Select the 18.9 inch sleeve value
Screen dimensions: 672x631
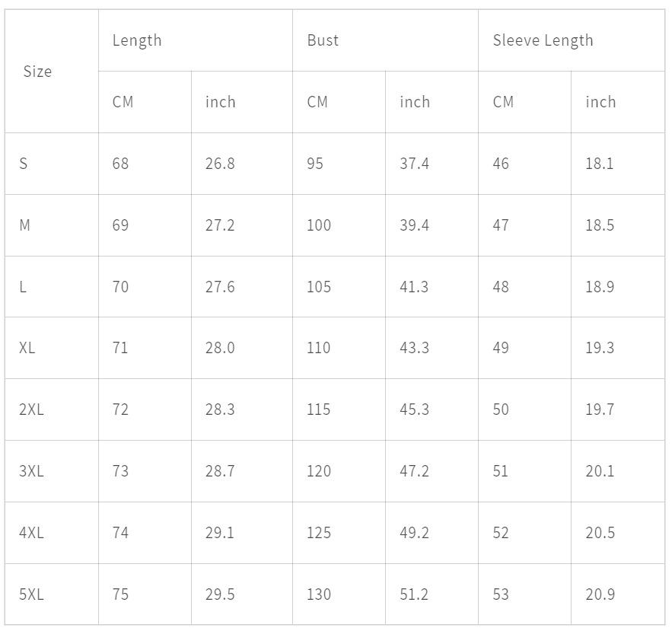(x=600, y=287)
